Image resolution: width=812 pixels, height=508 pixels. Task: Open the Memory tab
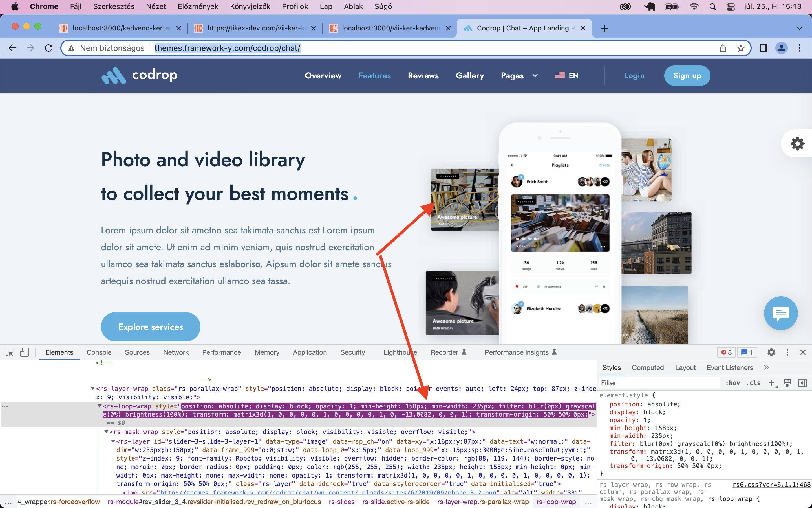tap(267, 352)
